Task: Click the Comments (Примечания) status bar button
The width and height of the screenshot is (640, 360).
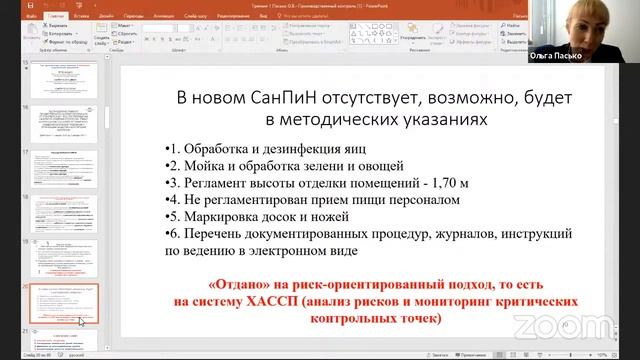Action: coord(470,355)
